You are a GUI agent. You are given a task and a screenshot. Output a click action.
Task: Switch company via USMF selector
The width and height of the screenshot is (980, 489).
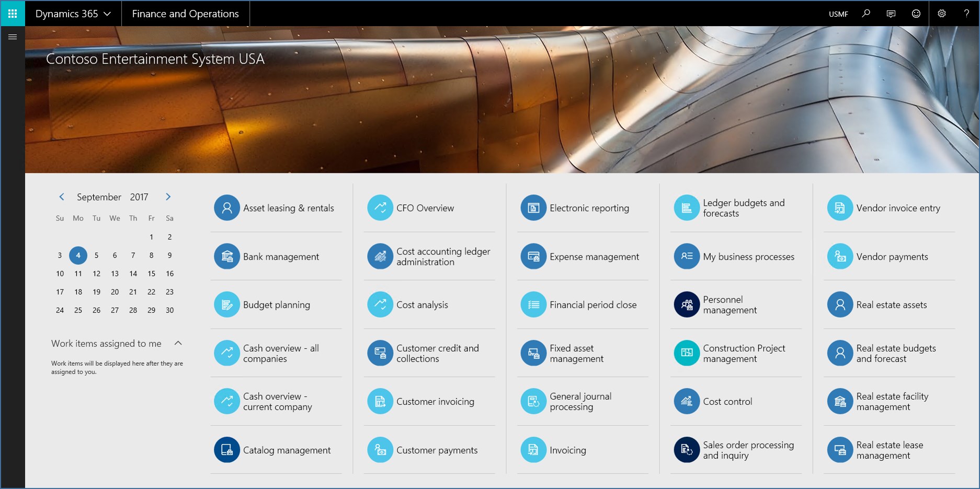tap(838, 14)
